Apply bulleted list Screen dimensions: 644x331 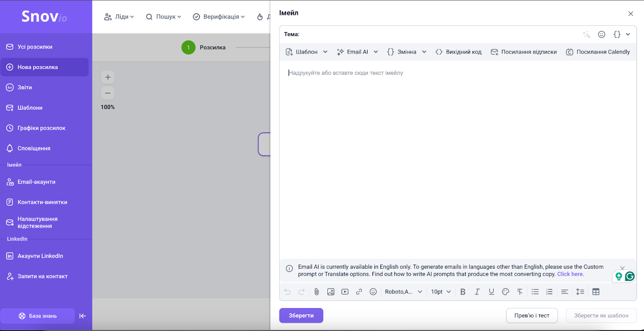[535, 292]
